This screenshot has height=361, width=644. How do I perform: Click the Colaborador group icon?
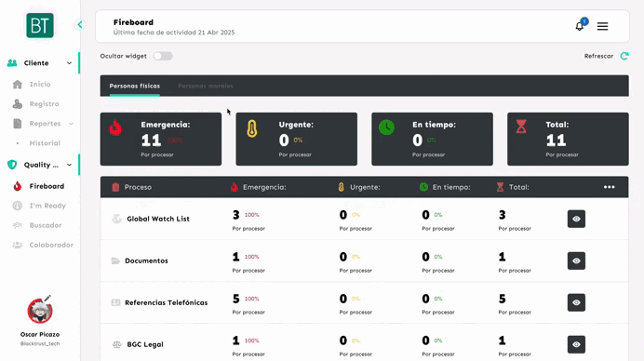point(18,245)
